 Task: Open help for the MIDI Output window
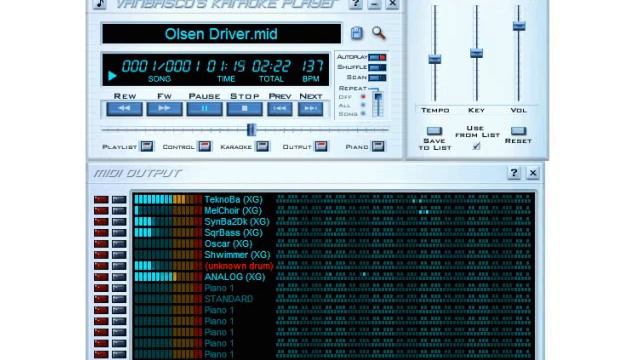click(x=514, y=173)
